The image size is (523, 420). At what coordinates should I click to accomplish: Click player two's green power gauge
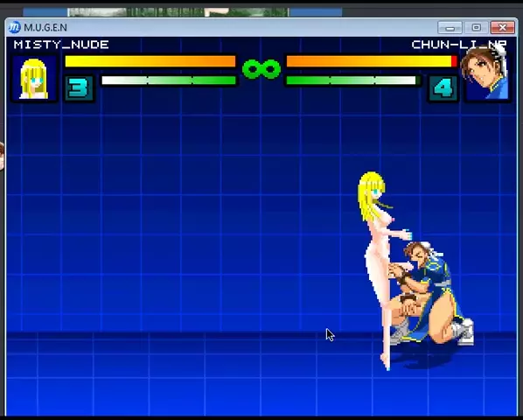353,80
